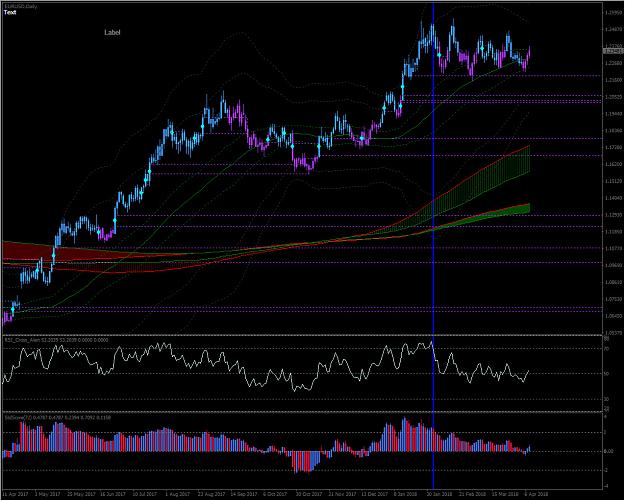625x501 pixels.
Task: Click the 0.00 level on StdScore scale
Action: point(608,452)
